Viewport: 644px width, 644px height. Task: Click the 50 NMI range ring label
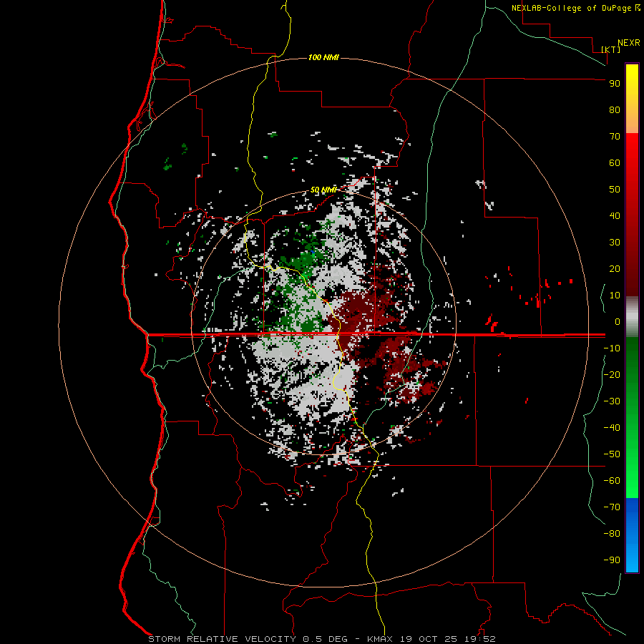pos(323,190)
